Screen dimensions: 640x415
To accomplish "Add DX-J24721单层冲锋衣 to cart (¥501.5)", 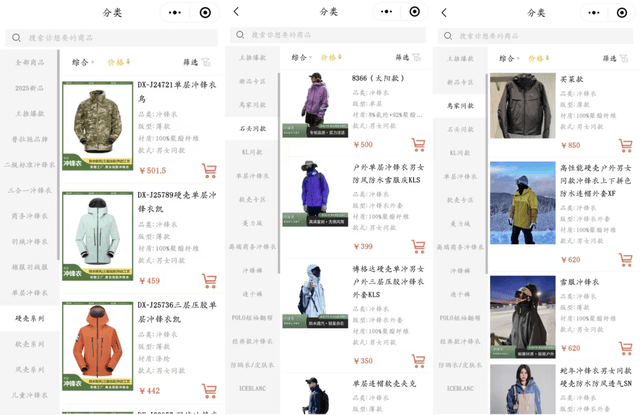I will [x=209, y=171].
